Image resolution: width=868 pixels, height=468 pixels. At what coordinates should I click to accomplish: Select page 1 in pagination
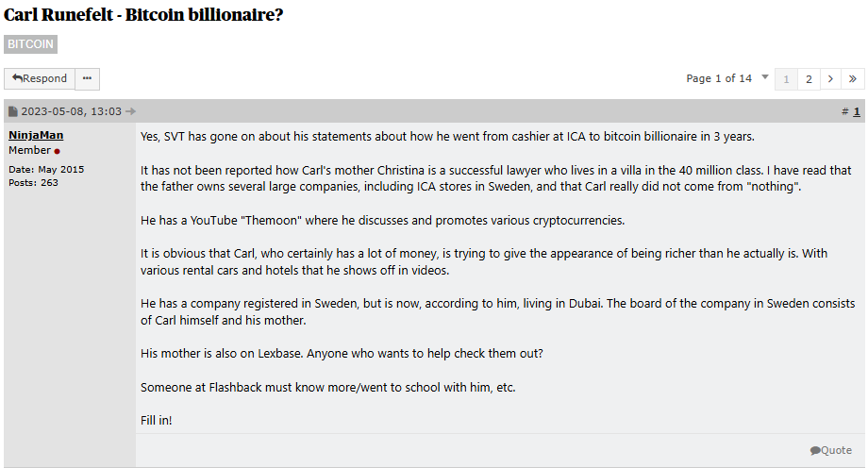tap(786, 79)
